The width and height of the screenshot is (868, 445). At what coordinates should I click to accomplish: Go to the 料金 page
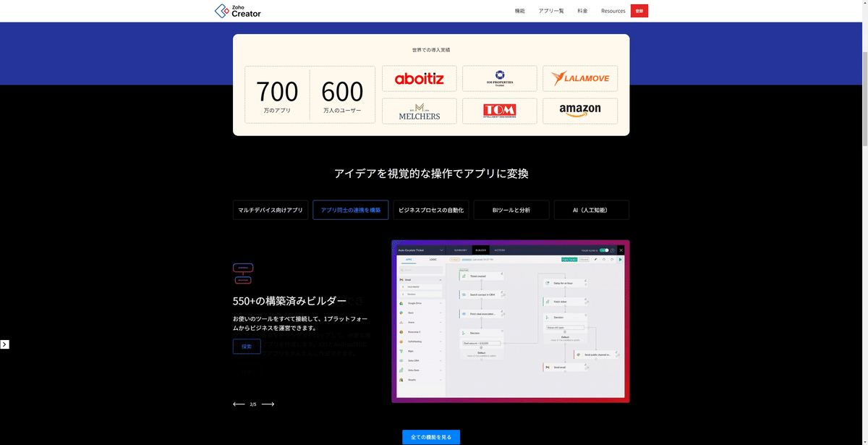tap(582, 11)
